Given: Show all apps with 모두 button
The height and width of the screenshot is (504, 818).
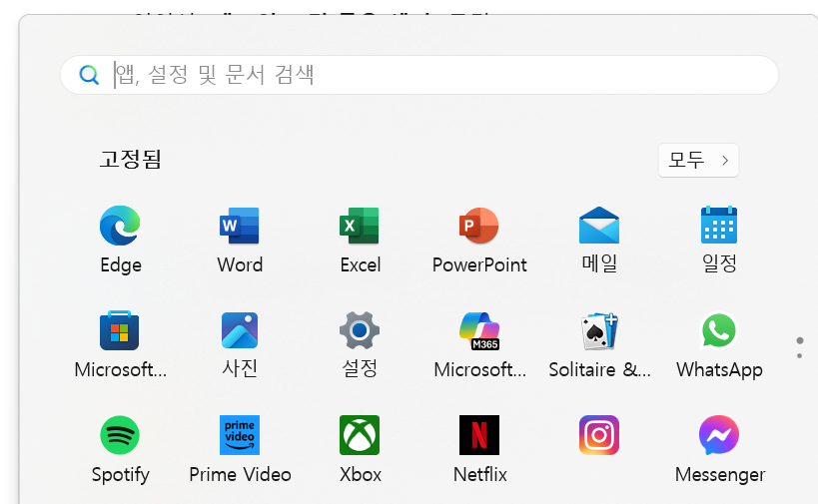Looking at the screenshot, I should point(698,160).
